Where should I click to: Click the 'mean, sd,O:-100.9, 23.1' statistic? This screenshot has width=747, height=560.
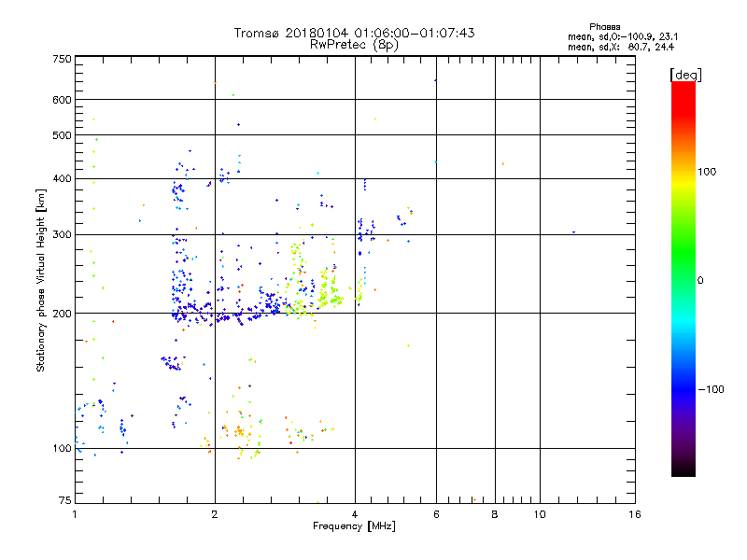(x=623, y=36)
